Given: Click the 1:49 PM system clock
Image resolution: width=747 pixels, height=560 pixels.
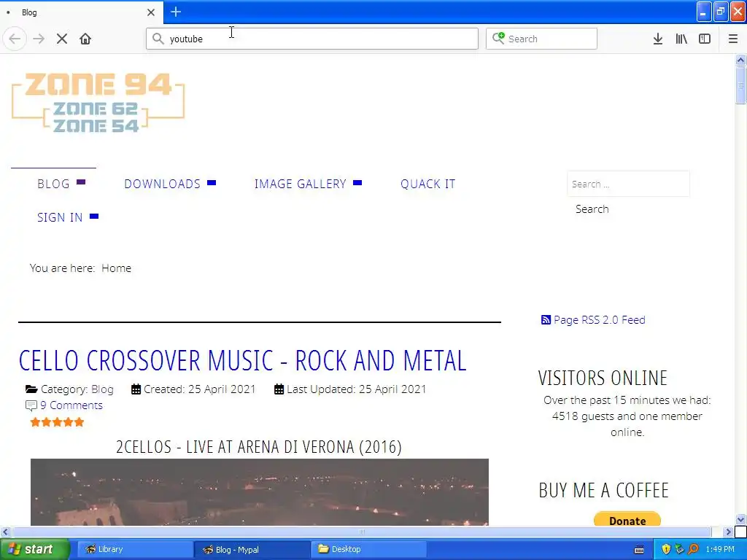Looking at the screenshot, I should [720, 549].
